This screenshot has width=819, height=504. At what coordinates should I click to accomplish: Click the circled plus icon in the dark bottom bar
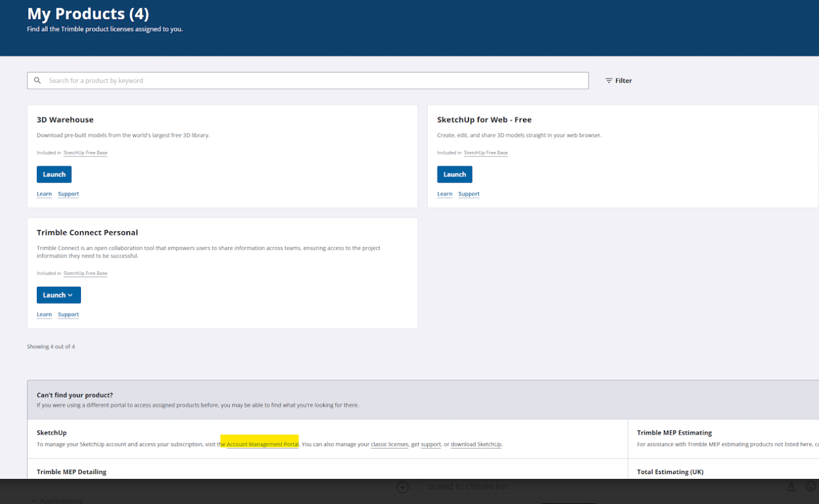coord(403,487)
